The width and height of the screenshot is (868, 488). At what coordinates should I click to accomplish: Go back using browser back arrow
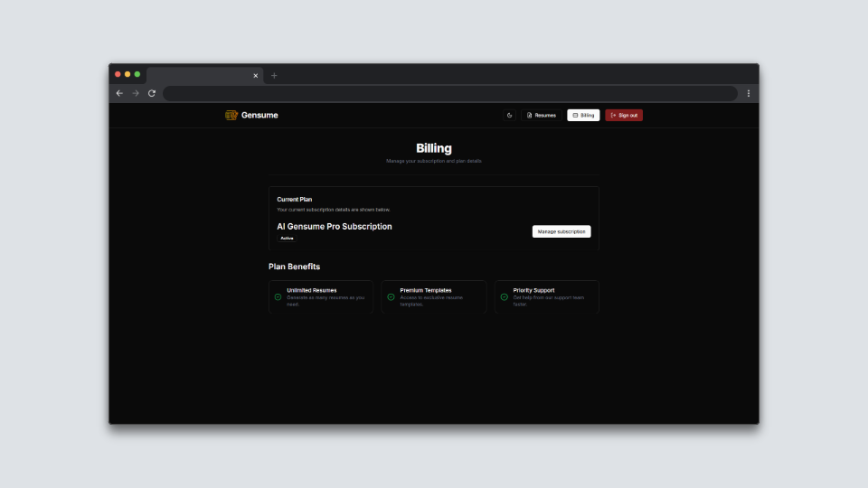119,93
